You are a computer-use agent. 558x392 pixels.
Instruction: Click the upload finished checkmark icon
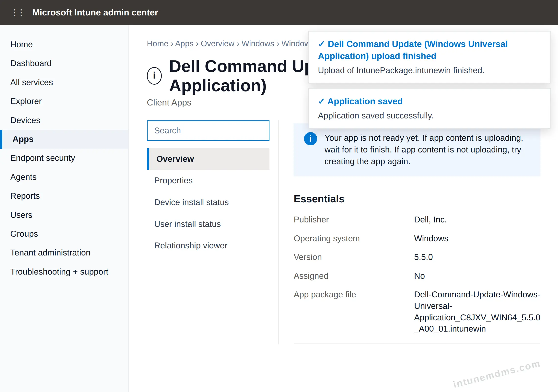pos(321,44)
